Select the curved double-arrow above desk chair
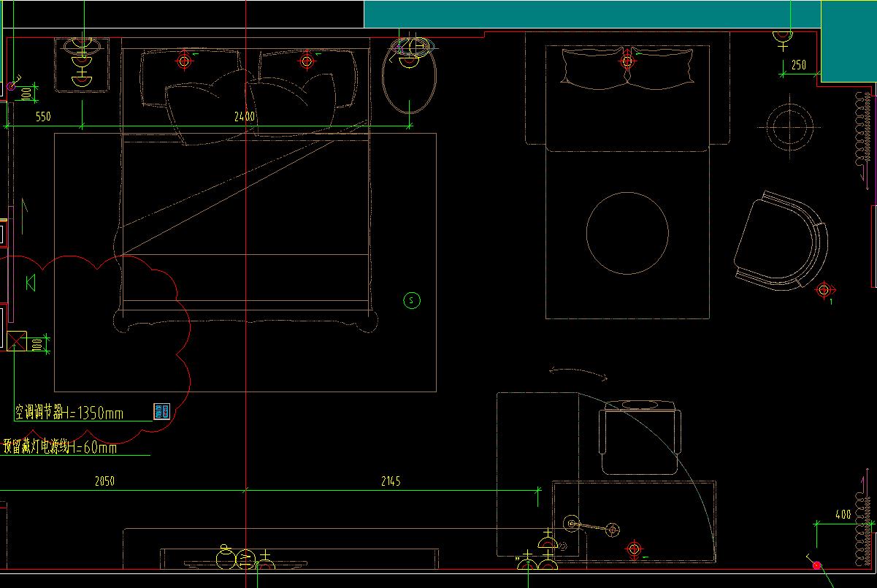This screenshot has height=588, width=877. (578, 373)
